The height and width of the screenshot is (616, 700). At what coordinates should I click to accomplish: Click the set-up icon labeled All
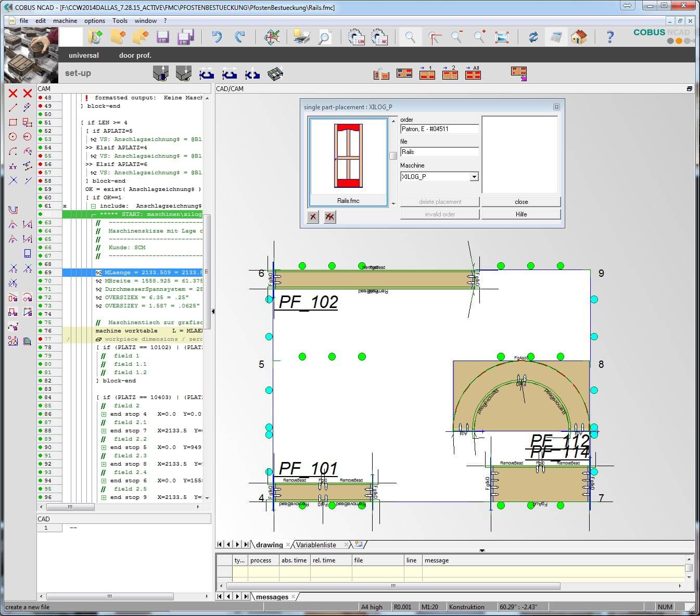tap(473, 73)
